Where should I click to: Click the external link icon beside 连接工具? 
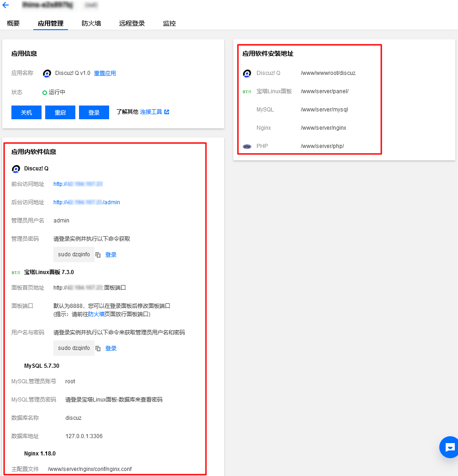click(167, 112)
